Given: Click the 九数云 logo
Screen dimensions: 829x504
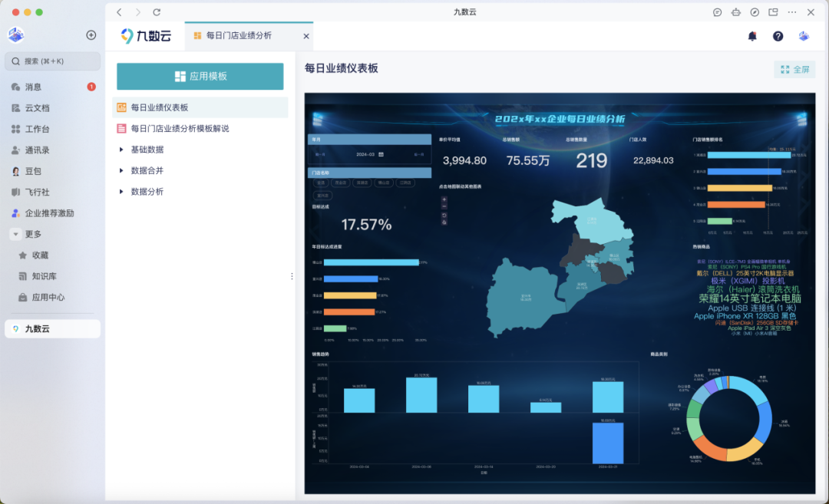Looking at the screenshot, I should tap(146, 36).
